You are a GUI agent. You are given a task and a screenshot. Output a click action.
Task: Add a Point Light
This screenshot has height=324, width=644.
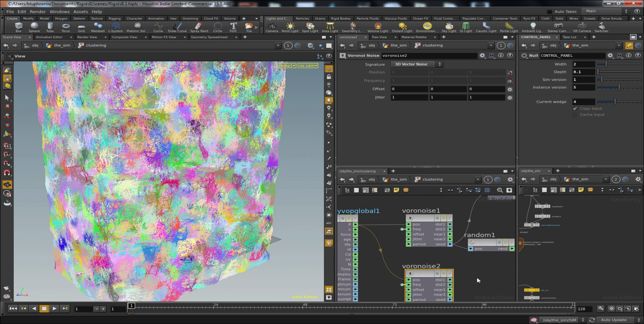290,28
